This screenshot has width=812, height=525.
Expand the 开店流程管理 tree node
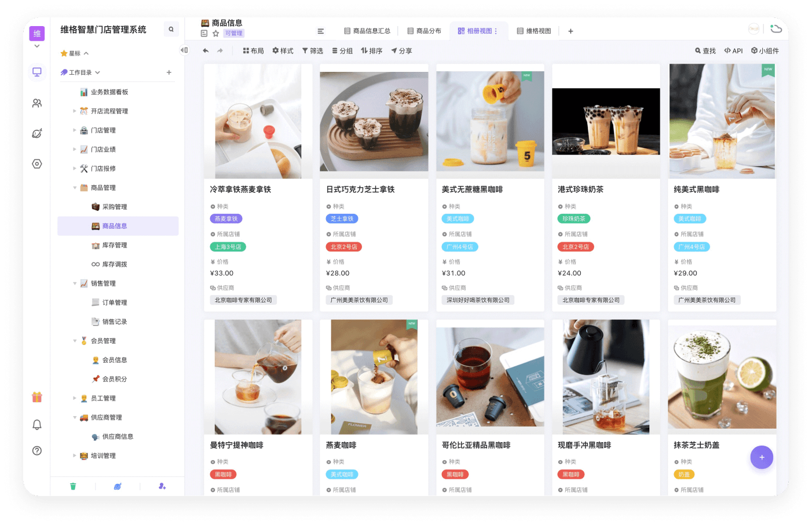tap(75, 111)
